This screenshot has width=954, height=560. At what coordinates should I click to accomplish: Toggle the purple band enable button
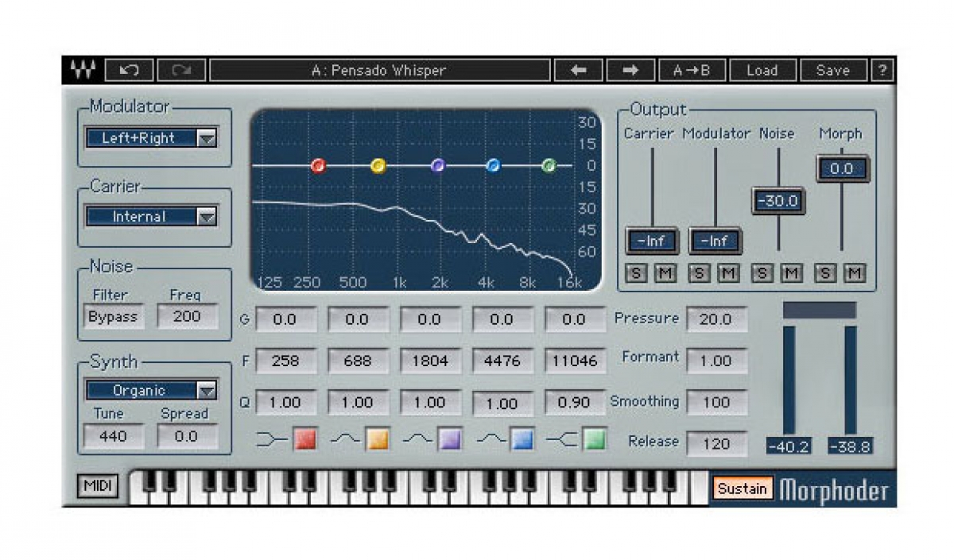click(x=450, y=438)
